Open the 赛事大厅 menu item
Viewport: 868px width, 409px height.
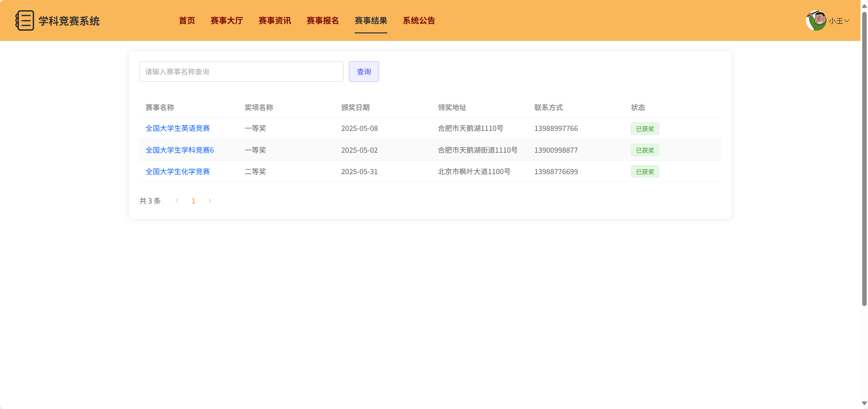point(227,20)
